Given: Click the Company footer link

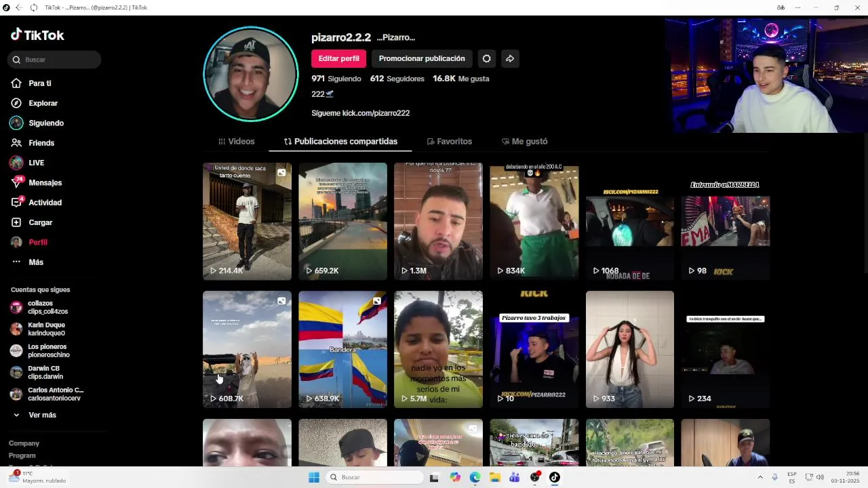Looking at the screenshot, I should [24, 443].
